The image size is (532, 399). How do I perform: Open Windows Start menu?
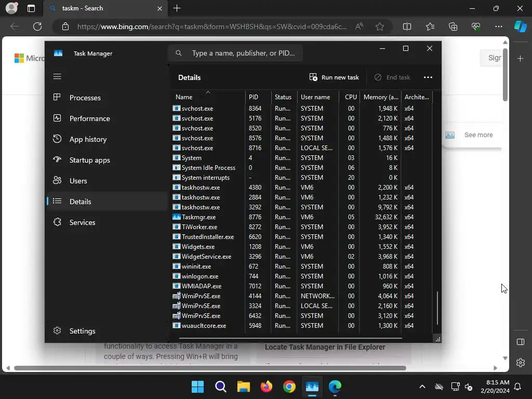click(197, 387)
